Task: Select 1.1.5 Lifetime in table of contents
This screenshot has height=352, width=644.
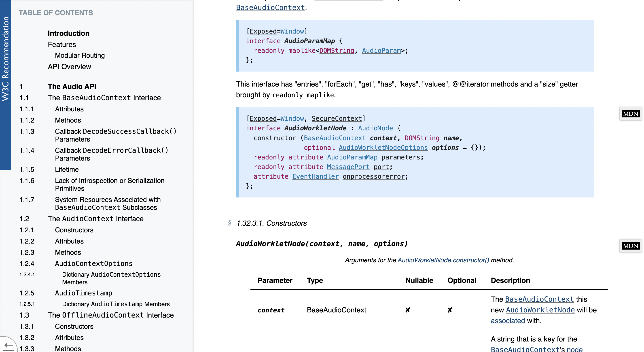Action: 67,170
